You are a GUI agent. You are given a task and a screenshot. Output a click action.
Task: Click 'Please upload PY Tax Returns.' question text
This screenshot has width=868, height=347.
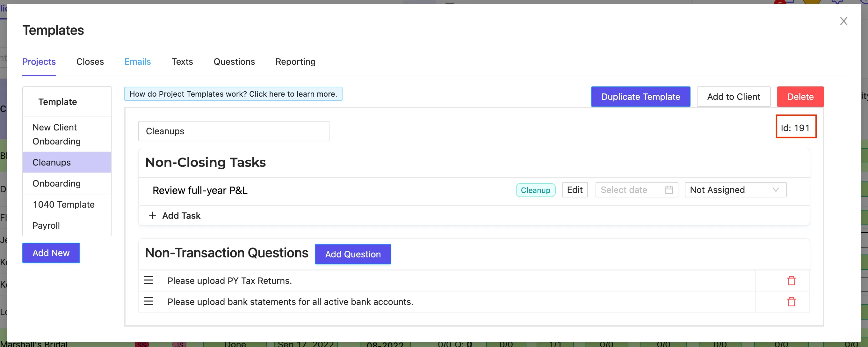point(229,281)
